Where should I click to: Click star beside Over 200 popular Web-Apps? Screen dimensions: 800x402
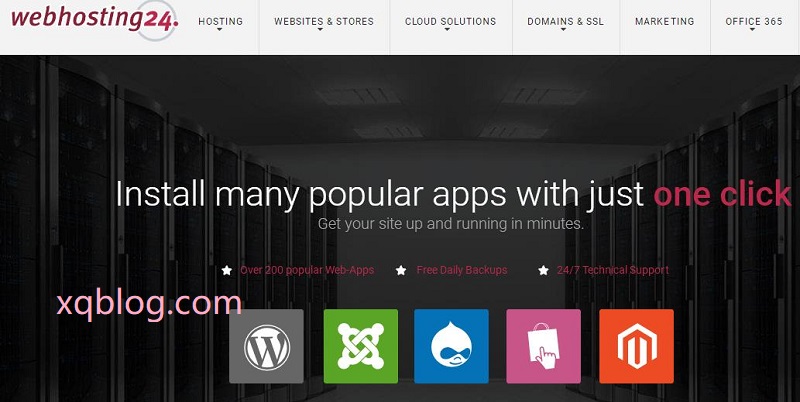(227, 270)
